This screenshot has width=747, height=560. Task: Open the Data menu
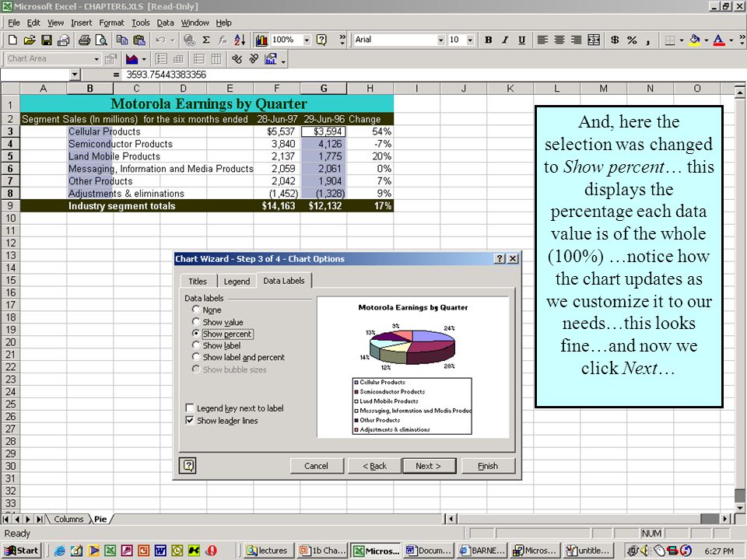click(x=165, y=23)
